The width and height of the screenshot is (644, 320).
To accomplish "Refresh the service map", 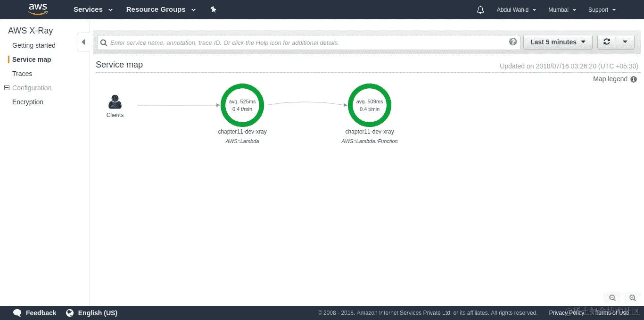I will 607,42.
